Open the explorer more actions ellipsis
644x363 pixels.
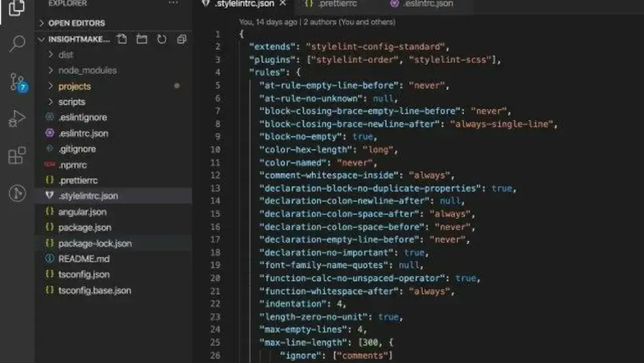[x=173, y=3]
